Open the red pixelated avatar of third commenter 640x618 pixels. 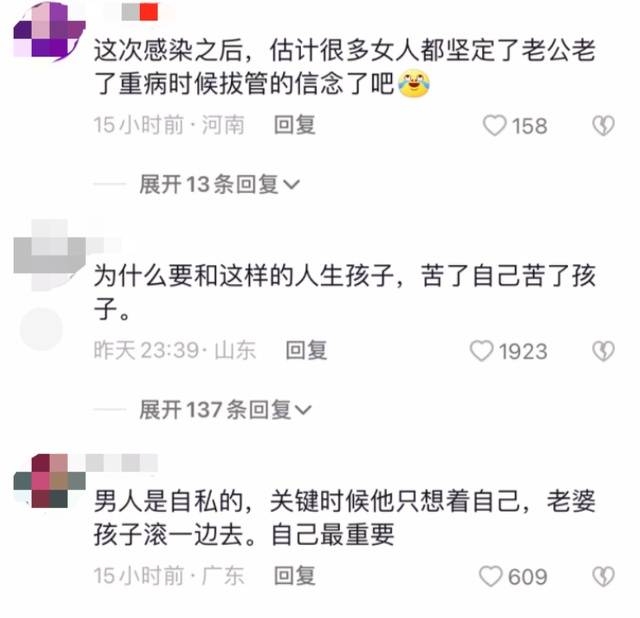(x=49, y=480)
